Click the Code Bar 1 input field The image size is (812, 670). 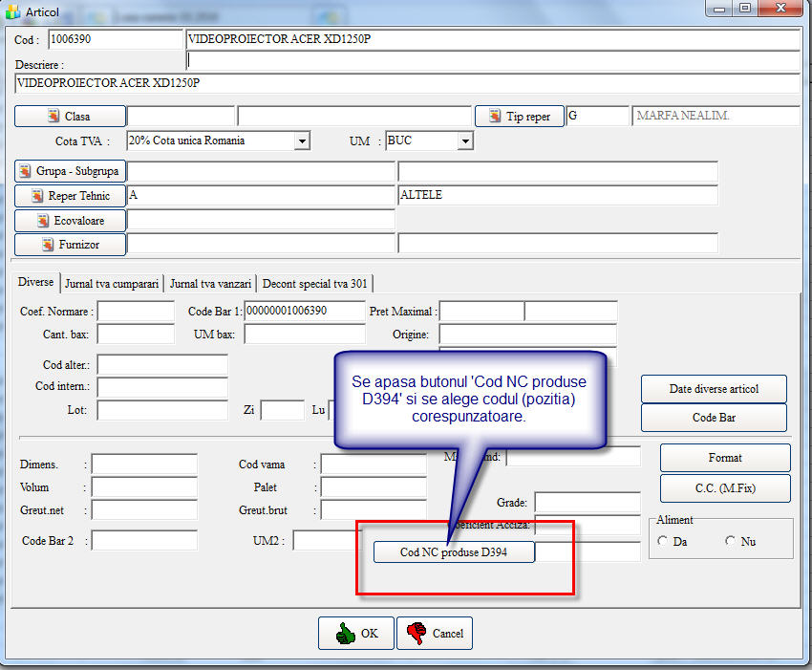(304, 312)
